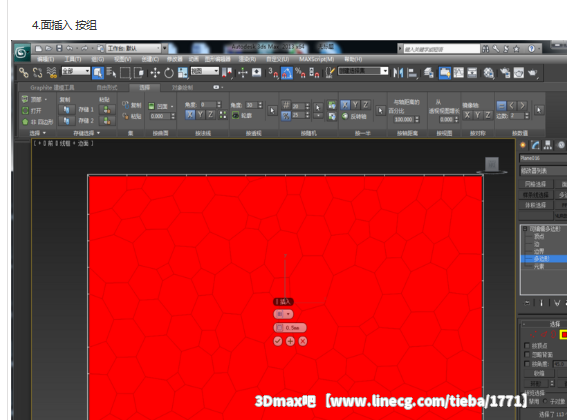This screenshot has width=567, height=420.
Task: Open the 编辑(E) menu
Action: pos(46,59)
